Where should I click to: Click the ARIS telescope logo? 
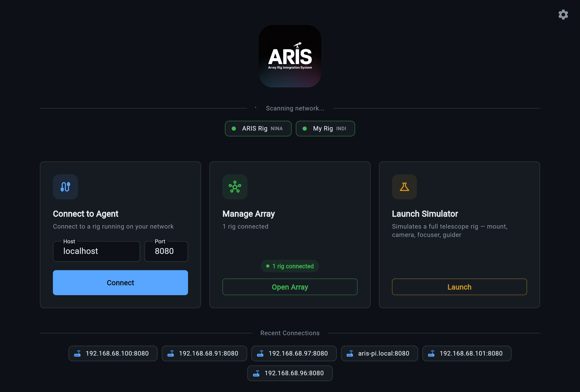tap(290, 56)
